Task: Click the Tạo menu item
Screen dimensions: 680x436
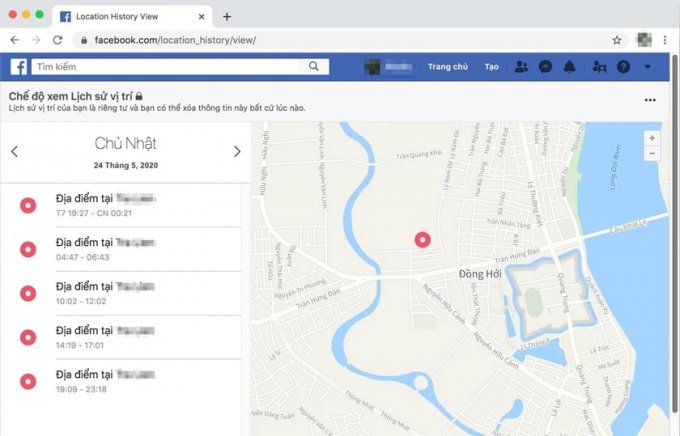Action: coord(491,67)
